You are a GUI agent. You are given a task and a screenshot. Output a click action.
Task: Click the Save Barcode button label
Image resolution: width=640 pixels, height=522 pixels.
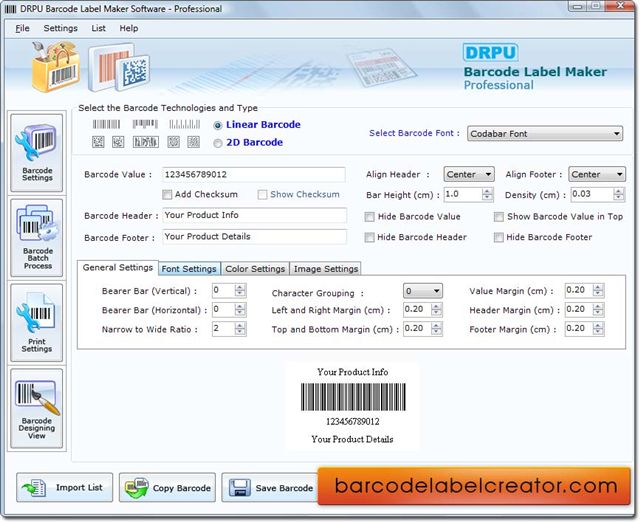(284, 488)
